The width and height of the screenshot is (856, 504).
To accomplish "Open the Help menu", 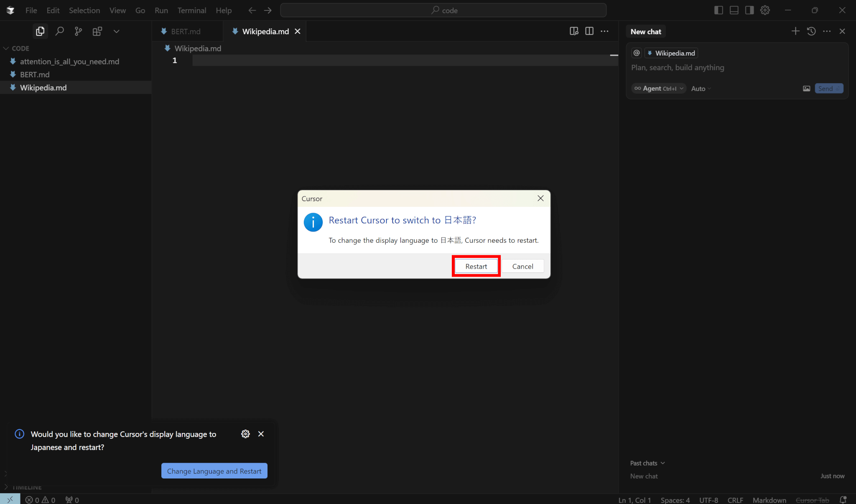I will (224, 10).
